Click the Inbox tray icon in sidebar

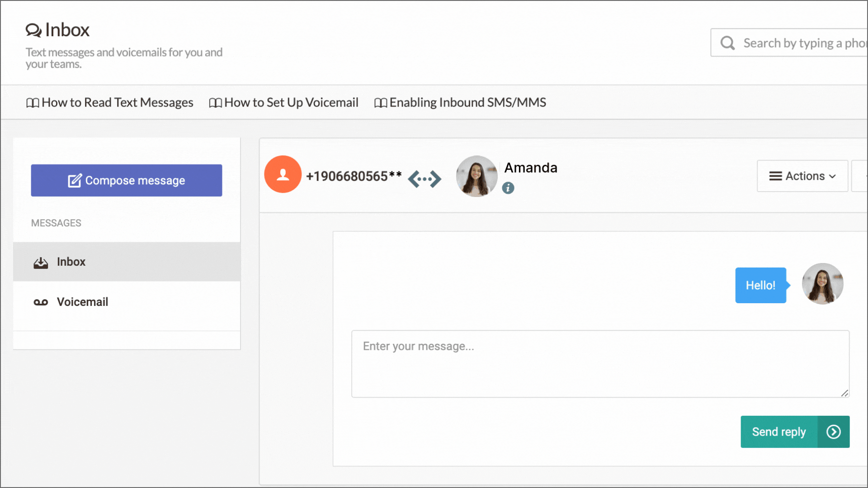point(41,263)
